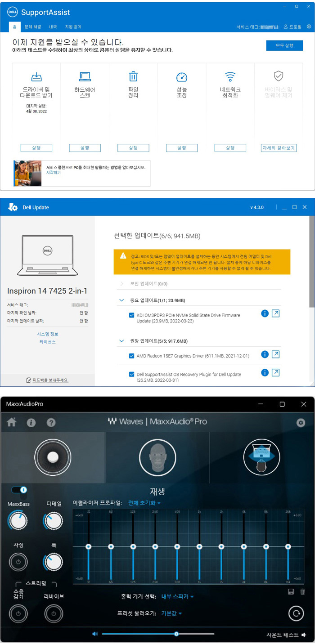The image size is (315, 644).
Task: Click the master volume slider handle
Action: pyautogui.click(x=176, y=634)
